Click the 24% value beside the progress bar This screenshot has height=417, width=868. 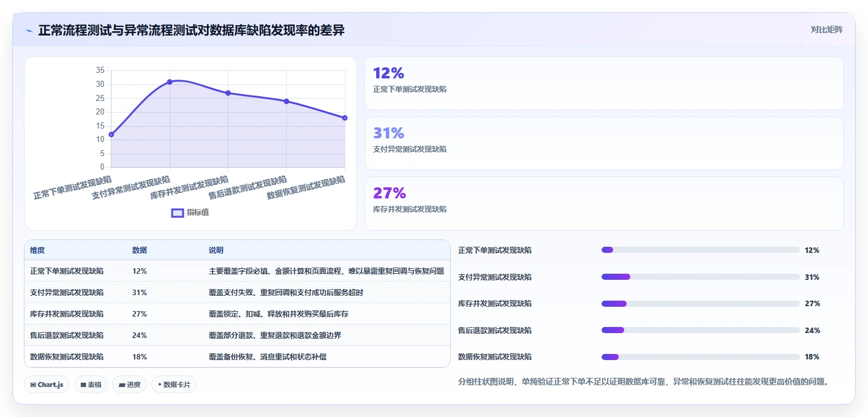(x=812, y=330)
